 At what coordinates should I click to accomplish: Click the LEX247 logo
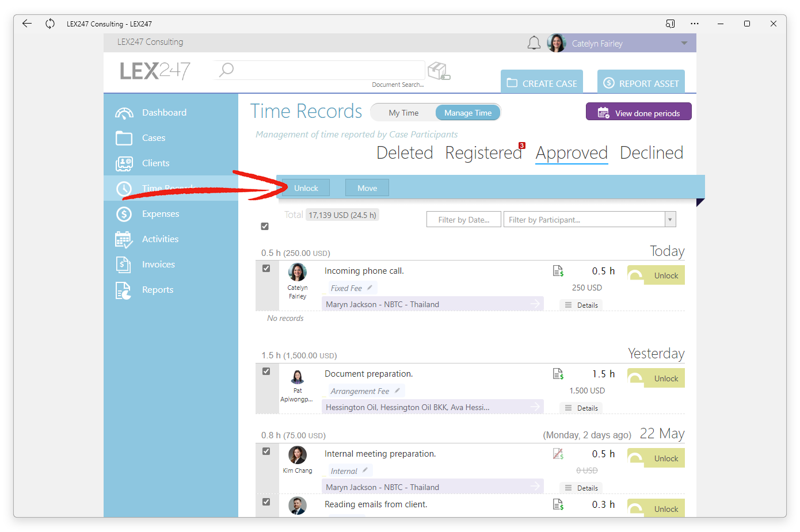coord(155,71)
